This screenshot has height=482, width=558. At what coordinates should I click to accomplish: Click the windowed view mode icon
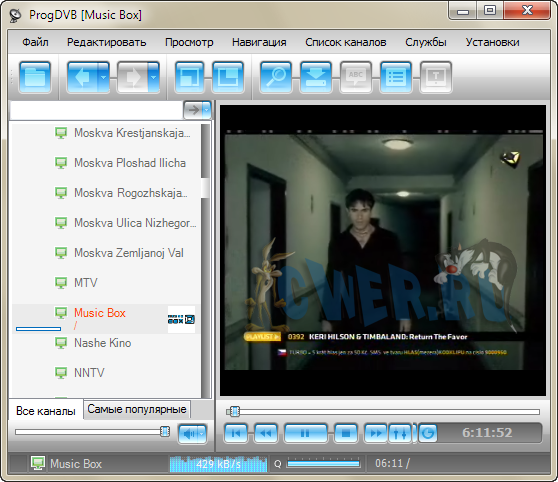pos(189,77)
